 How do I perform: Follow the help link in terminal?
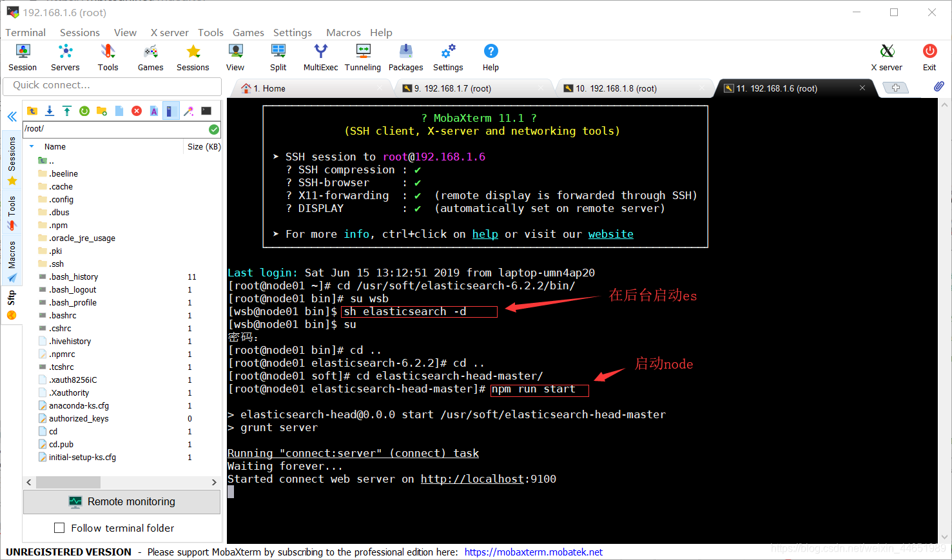click(485, 234)
